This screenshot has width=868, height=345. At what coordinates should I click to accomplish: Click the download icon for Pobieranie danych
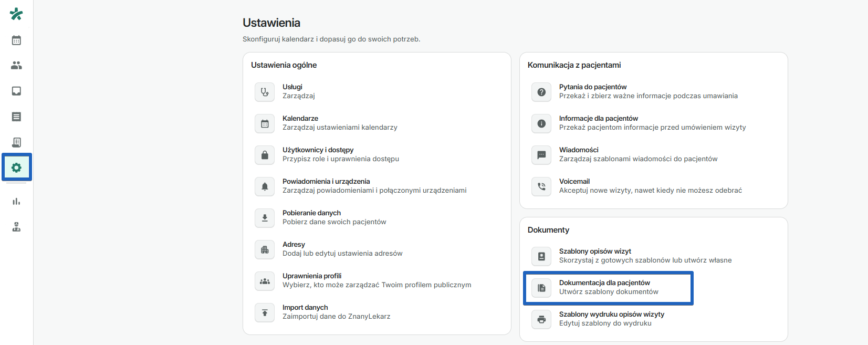click(x=265, y=218)
